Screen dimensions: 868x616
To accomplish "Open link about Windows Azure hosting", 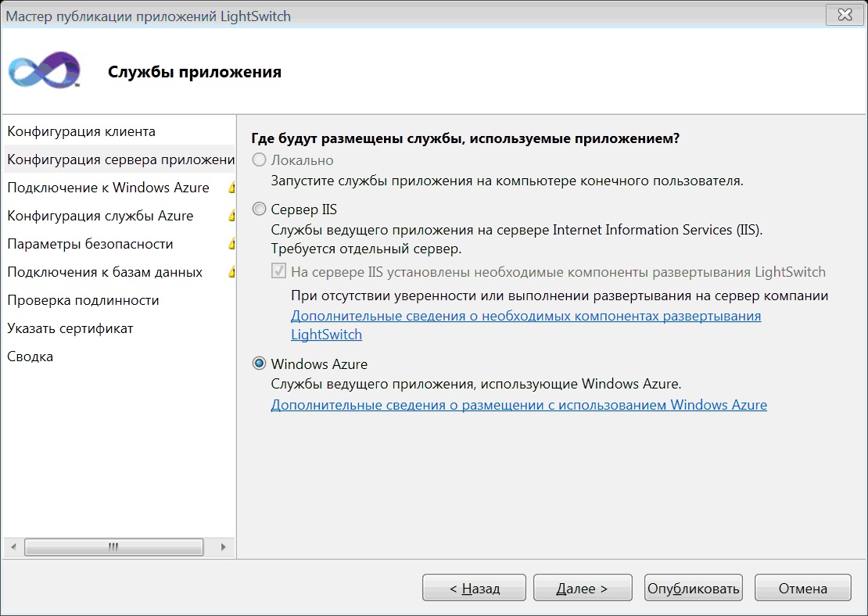I will (518, 405).
